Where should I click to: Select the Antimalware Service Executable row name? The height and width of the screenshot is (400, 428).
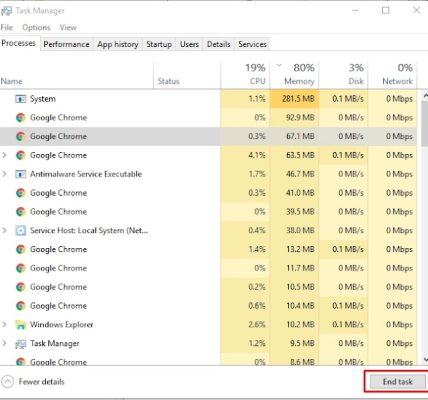(x=86, y=174)
